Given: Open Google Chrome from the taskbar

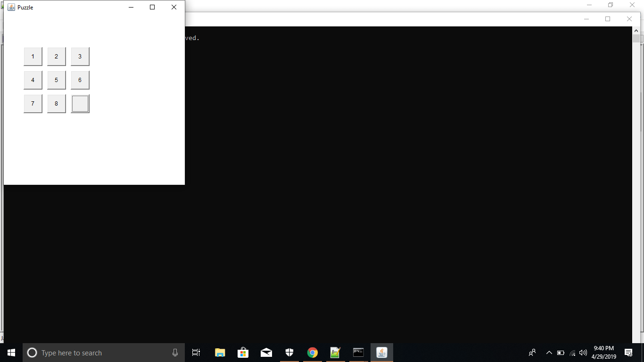Looking at the screenshot, I should [x=312, y=352].
